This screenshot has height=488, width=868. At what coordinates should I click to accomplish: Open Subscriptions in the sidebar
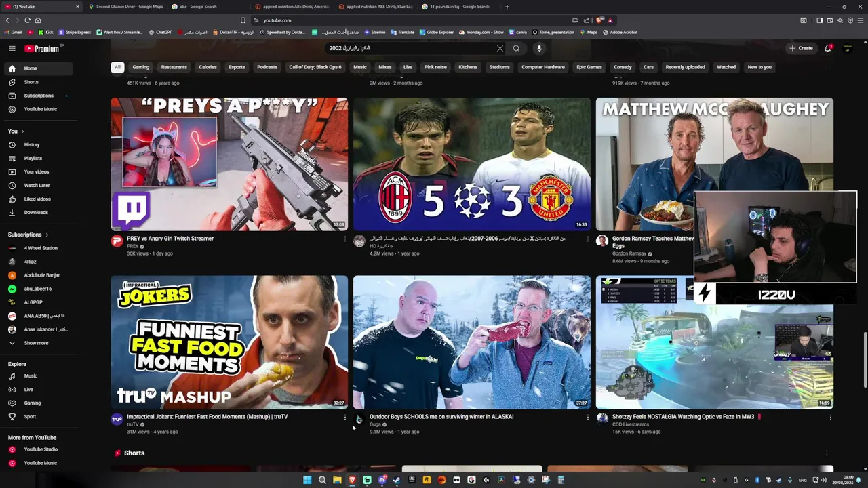[x=39, y=96]
